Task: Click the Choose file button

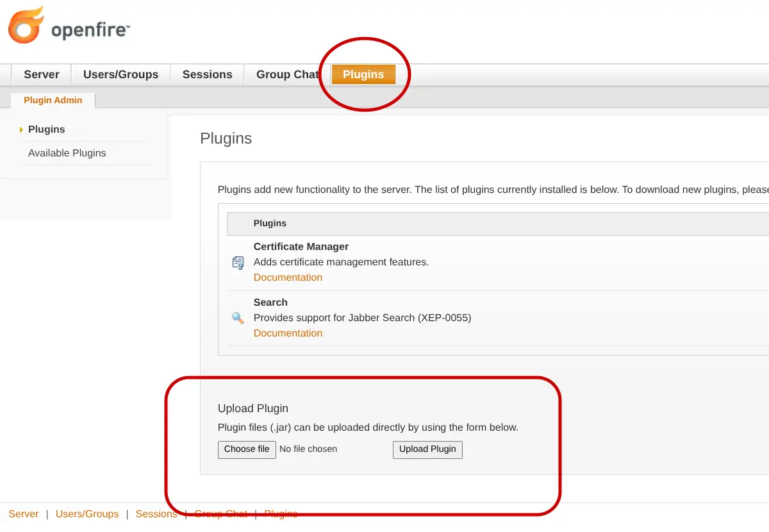Action: click(247, 449)
